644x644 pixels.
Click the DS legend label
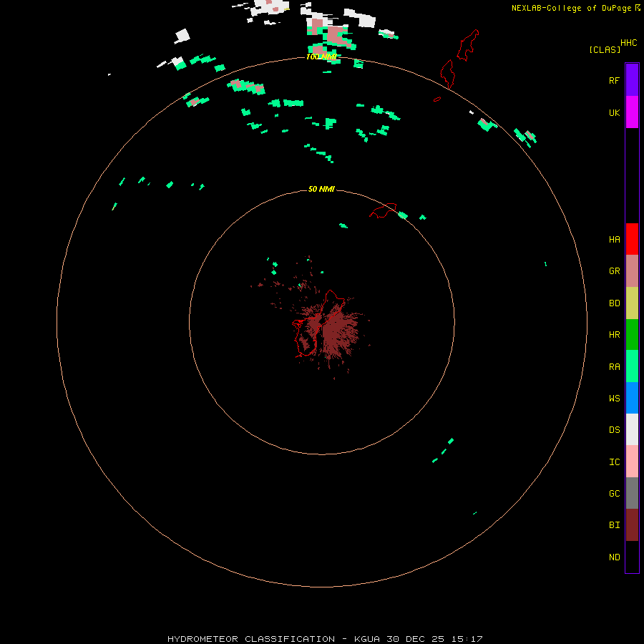click(614, 430)
